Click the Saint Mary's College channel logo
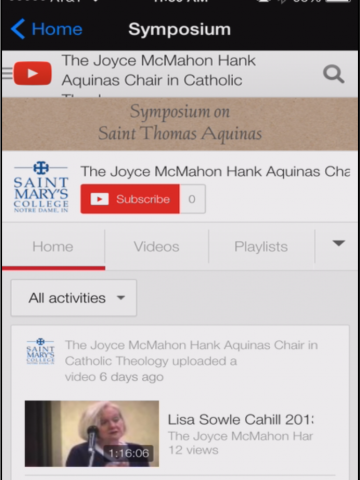 (41, 187)
